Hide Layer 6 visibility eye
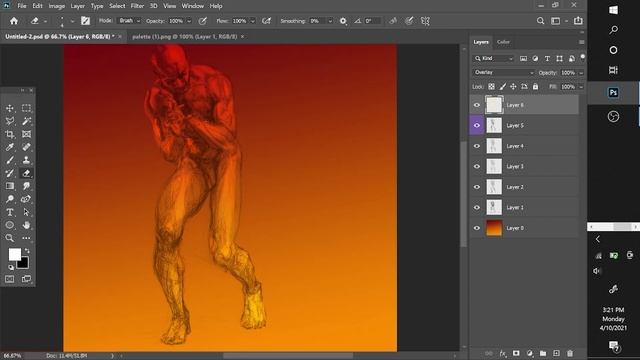The width and height of the screenshot is (640, 360). (x=477, y=105)
